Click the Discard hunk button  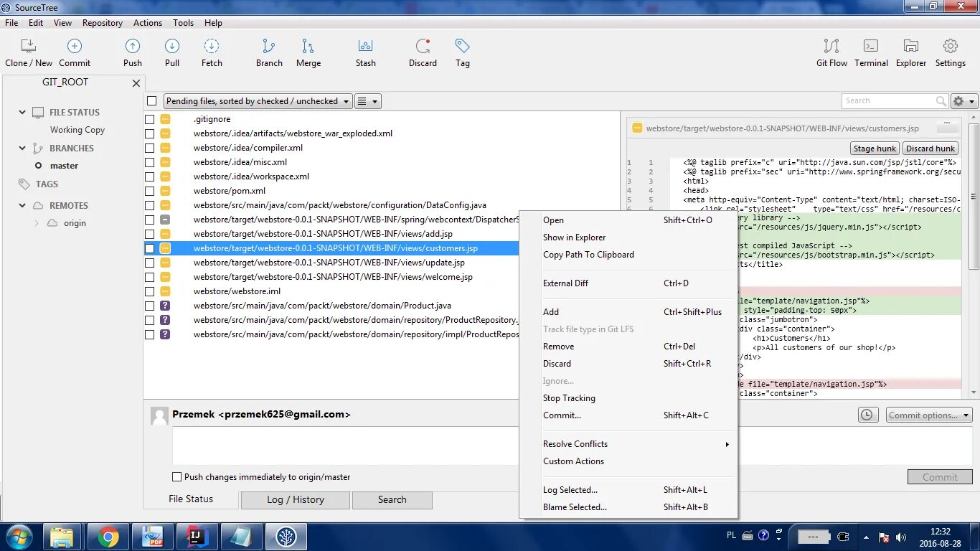(930, 149)
